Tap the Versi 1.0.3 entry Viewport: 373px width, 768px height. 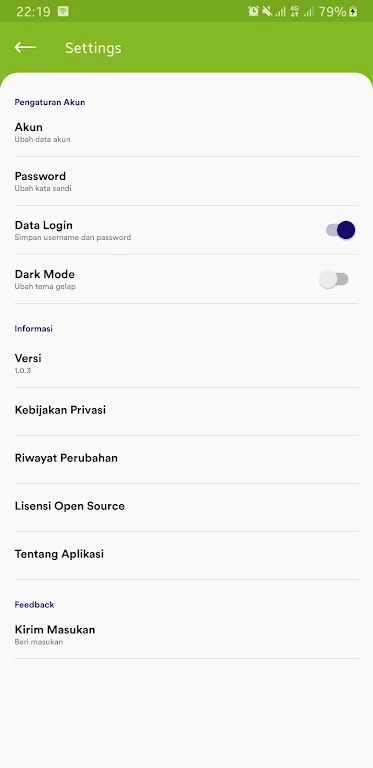[x=186, y=363]
